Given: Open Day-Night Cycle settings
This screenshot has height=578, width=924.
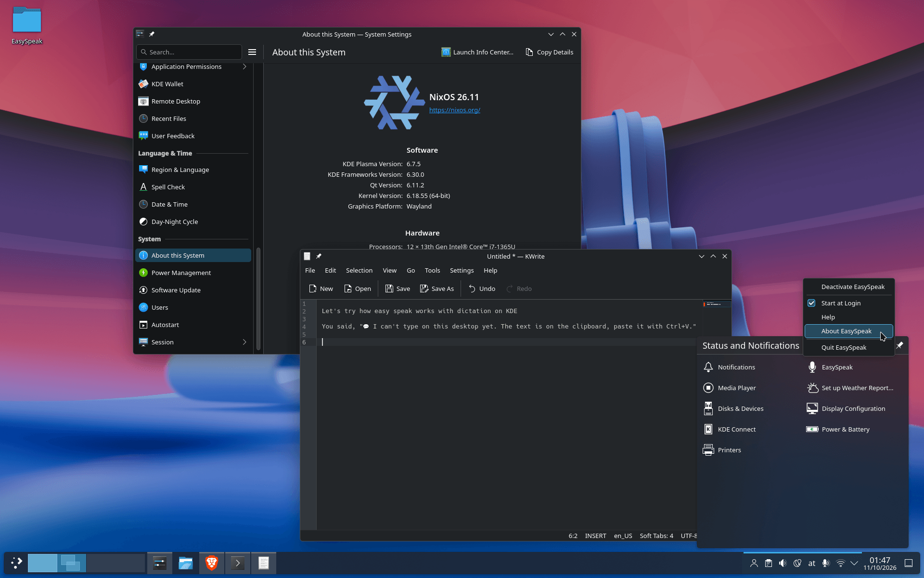Looking at the screenshot, I should pyautogui.click(x=193, y=222).
